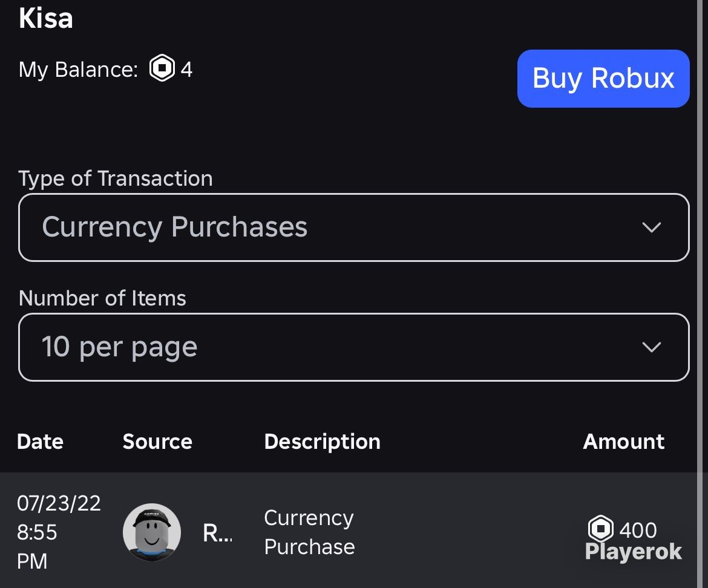This screenshot has width=708, height=588.
Task: Click the Source column header
Action: pyautogui.click(x=157, y=442)
